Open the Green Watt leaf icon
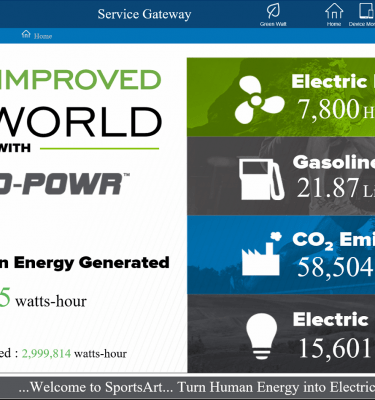Viewport: 375px width, 400px height. point(273,11)
